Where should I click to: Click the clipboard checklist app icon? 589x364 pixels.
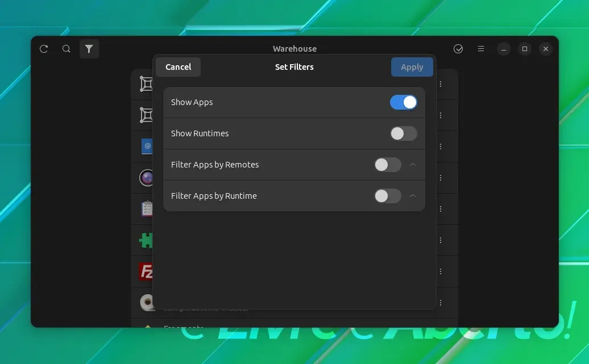pos(147,208)
